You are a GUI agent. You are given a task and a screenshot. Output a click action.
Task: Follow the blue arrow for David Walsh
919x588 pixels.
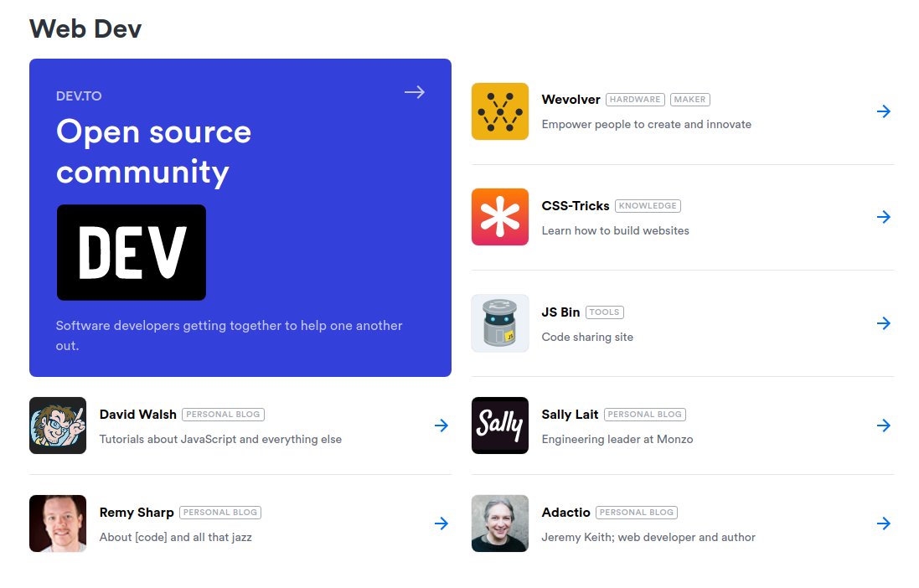tap(441, 426)
